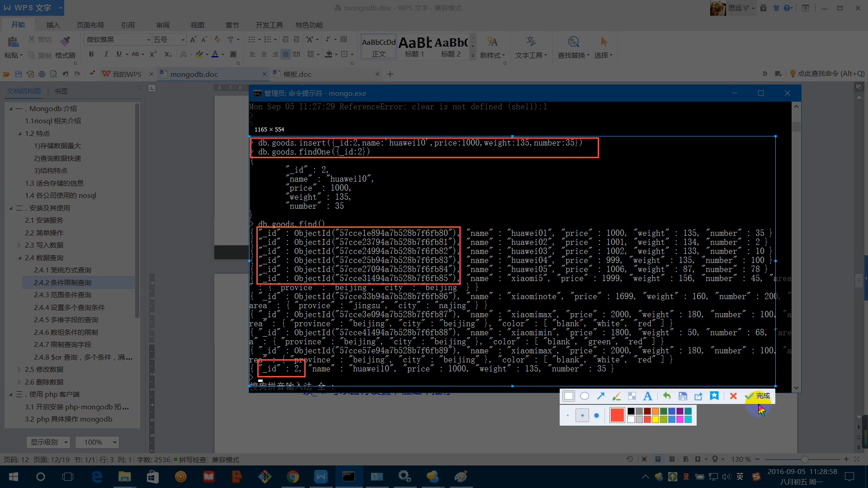868x488 pixels.
Task: Open print preview from quick toolbar
Action: pos(53,74)
